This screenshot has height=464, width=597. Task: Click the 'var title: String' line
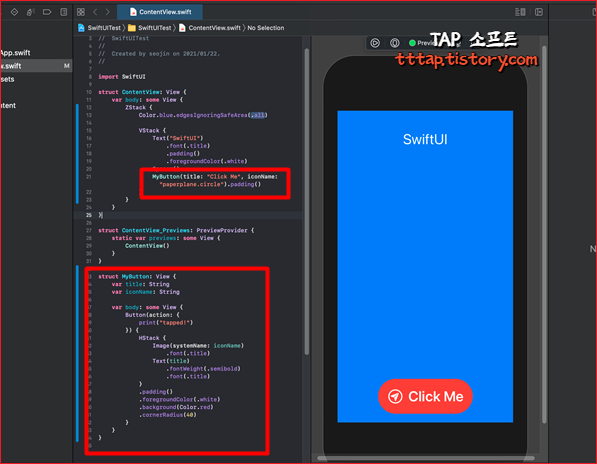pyautogui.click(x=140, y=284)
